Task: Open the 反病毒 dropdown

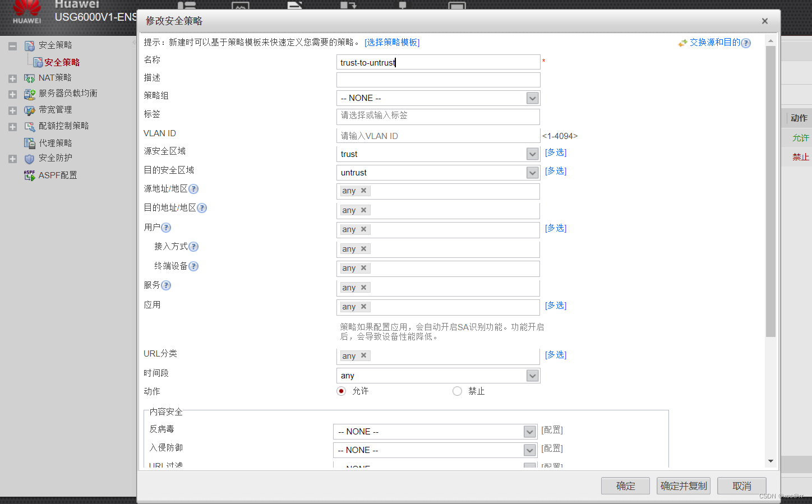Action: [529, 432]
